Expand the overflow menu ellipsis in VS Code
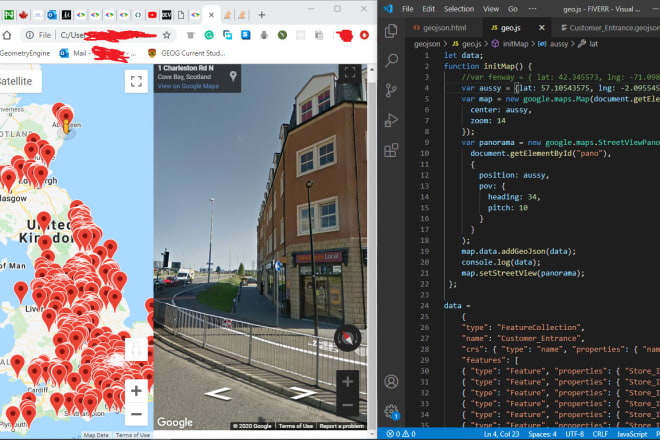This screenshot has width=660, height=440. click(x=532, y=9)
